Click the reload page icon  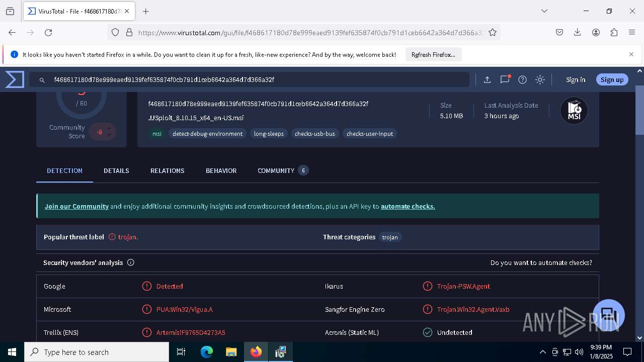[48, 32]
